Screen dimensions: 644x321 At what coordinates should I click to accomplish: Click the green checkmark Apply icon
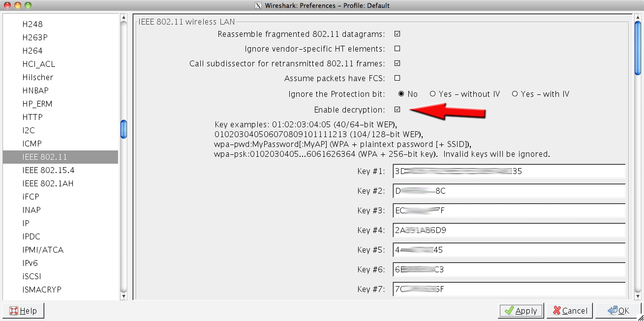tap(509, 311)
